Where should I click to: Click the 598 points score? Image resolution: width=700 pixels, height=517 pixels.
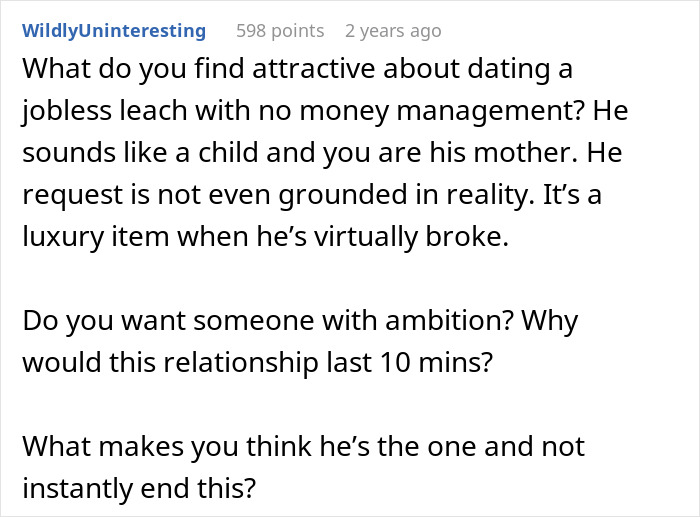click(x=280, y=31)
